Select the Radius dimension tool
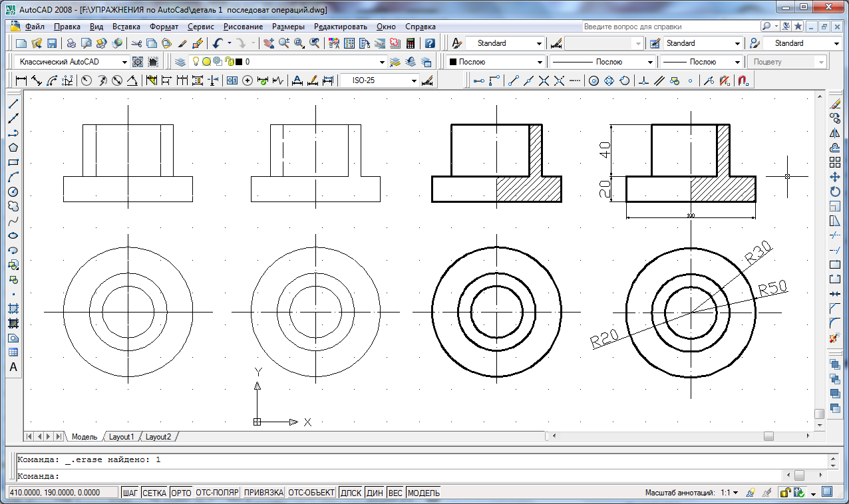The image size is (849, 504). (86, 80)
